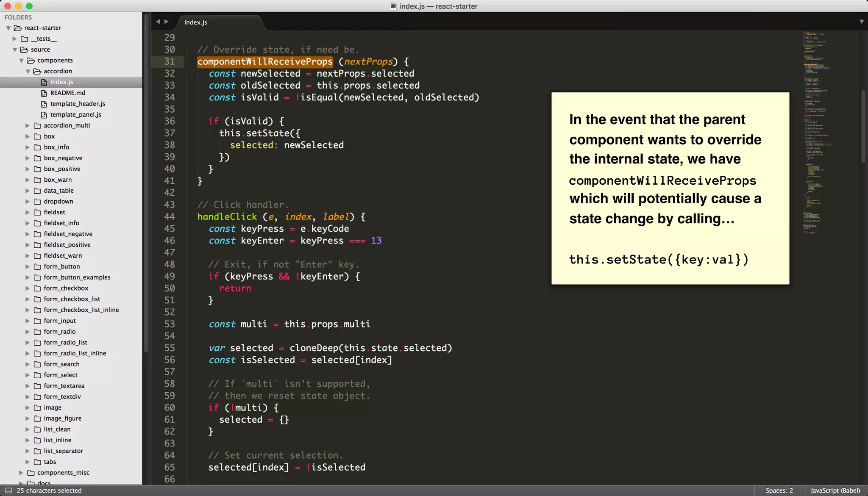The width and height of the screenshot is (868, 496).
Task: Open README.md in the sidebar
Action: (68, 93)
